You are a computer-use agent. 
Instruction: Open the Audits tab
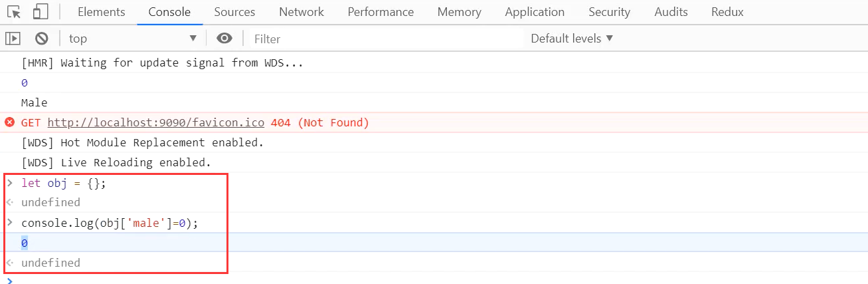click(x=671, y=12)
